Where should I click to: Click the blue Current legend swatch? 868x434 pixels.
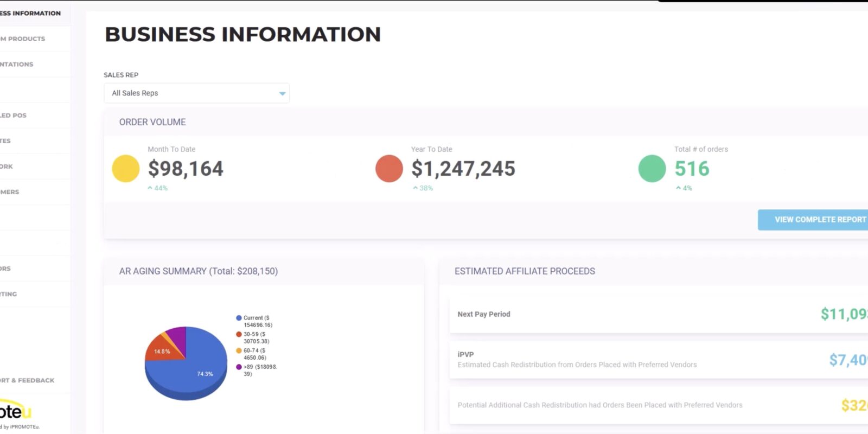pyautogui.click(x=239, y=318)
